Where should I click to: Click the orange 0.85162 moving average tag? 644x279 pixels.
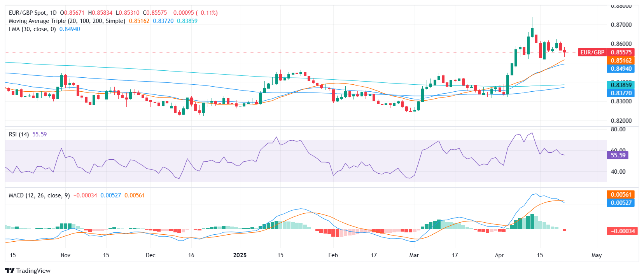(x=621, y=61)
